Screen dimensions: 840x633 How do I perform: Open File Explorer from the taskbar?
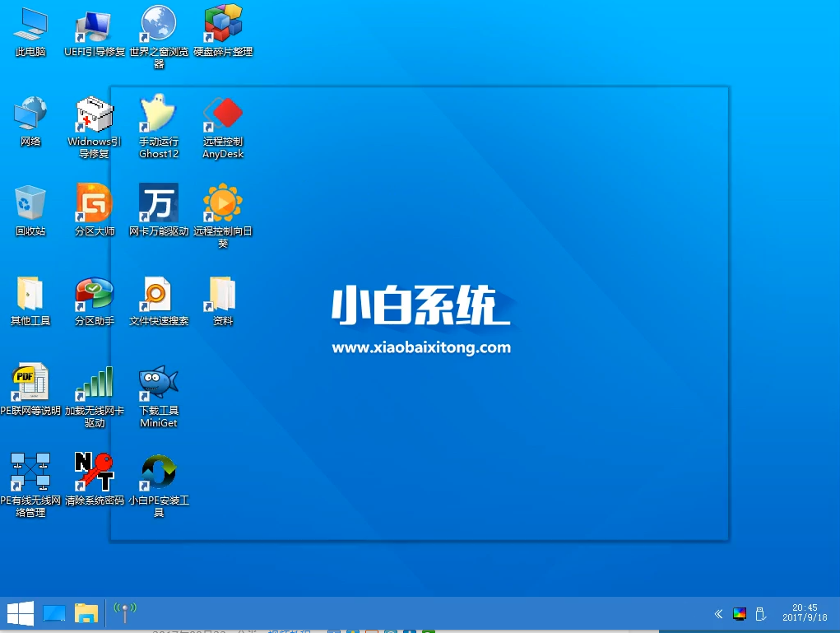[x=86, y=613]
